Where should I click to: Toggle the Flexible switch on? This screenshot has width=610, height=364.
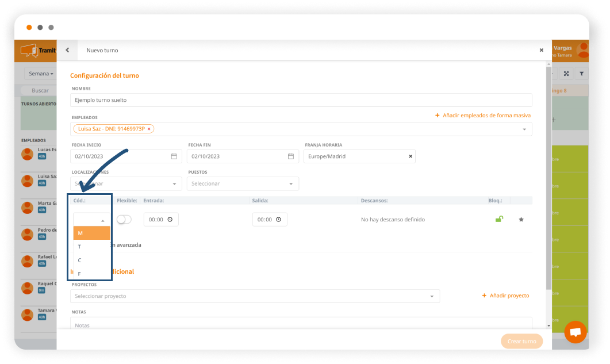tap(124, 220)
